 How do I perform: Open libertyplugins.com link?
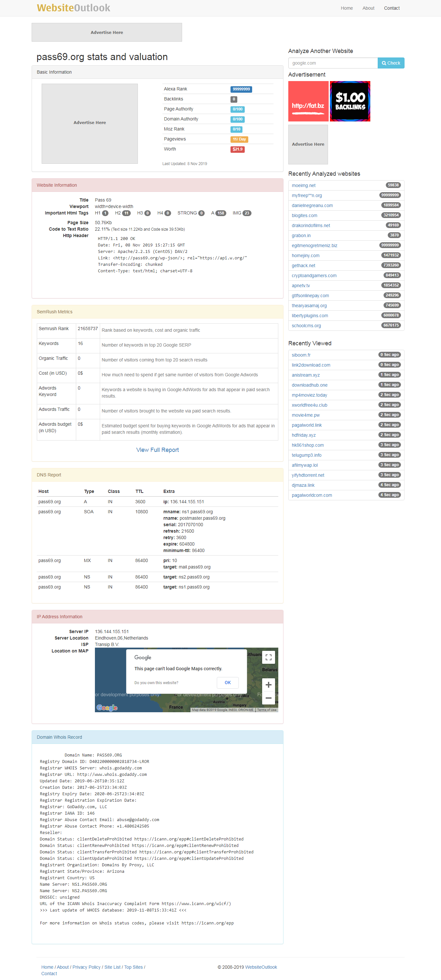click(310, 315)
